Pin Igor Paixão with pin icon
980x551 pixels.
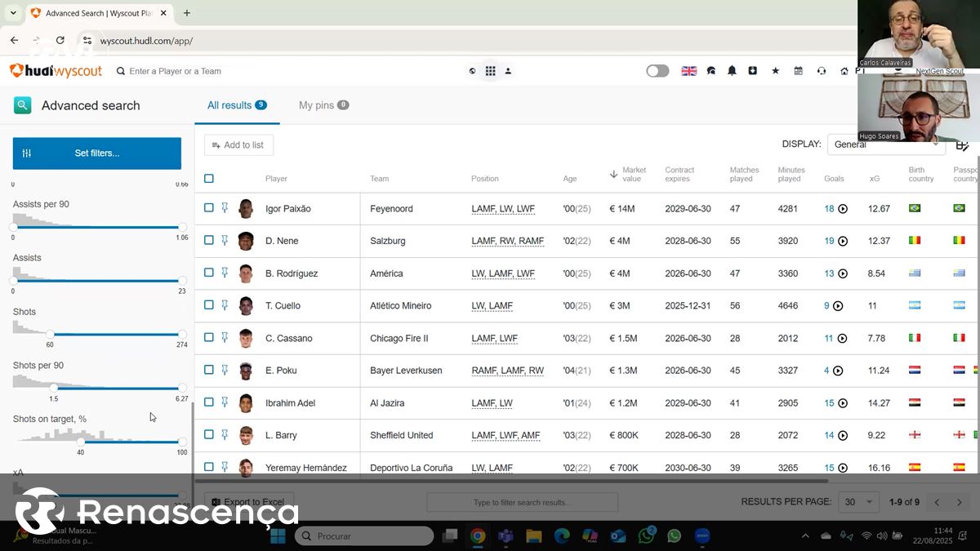click(x=225, y=208)
